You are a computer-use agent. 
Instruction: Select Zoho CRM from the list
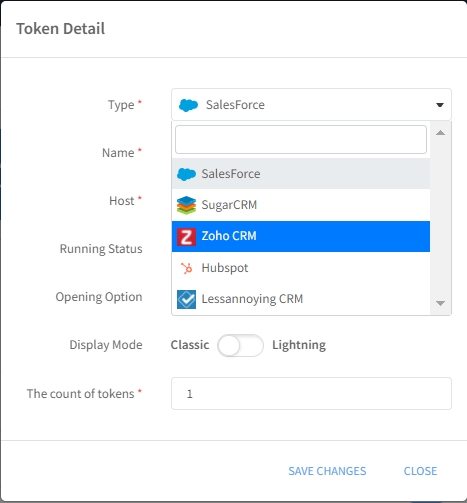[x=301, y=236]
